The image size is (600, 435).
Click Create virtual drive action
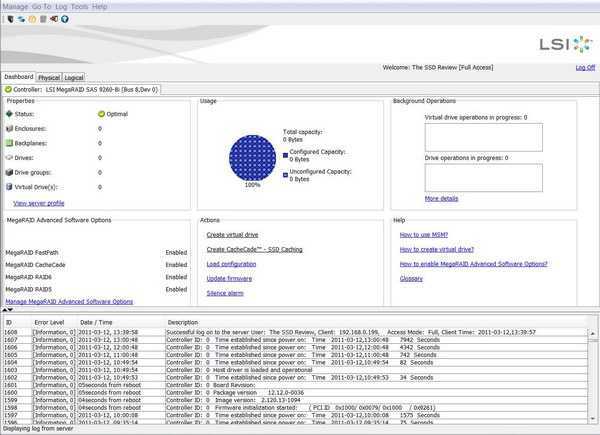point(232,235)
